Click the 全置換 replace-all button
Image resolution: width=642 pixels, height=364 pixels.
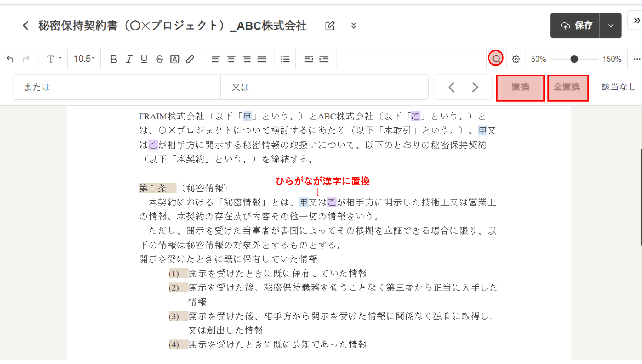567,87
